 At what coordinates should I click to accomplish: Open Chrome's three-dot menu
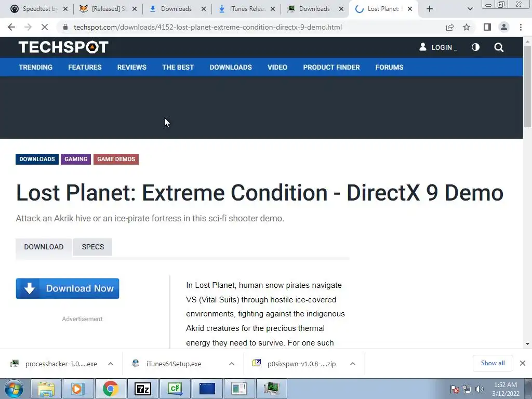tap(521, 27)
